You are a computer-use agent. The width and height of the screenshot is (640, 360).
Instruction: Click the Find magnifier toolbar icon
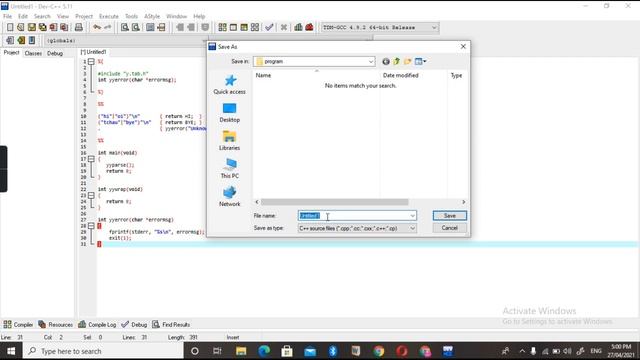(x=125, y=27)
